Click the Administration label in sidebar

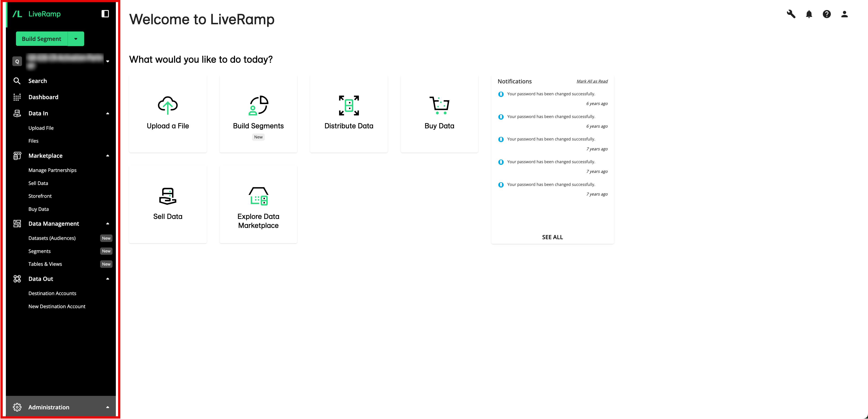coord(49,407)
